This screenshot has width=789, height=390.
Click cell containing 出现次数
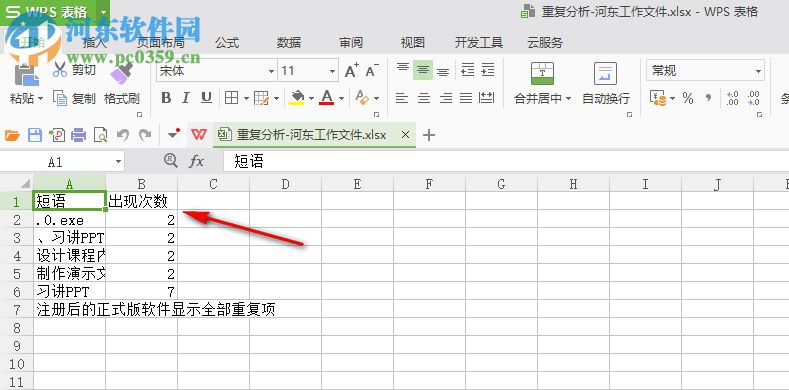tap(141, 202)
